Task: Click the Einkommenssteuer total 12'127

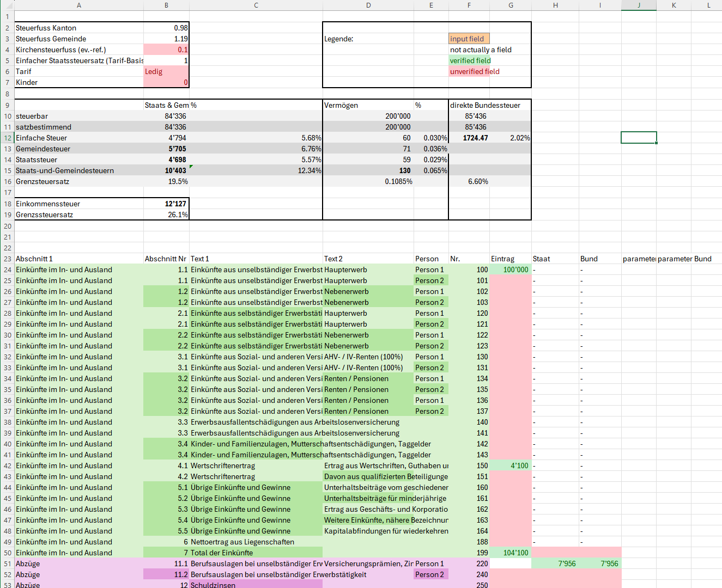Action: (166, 204)
